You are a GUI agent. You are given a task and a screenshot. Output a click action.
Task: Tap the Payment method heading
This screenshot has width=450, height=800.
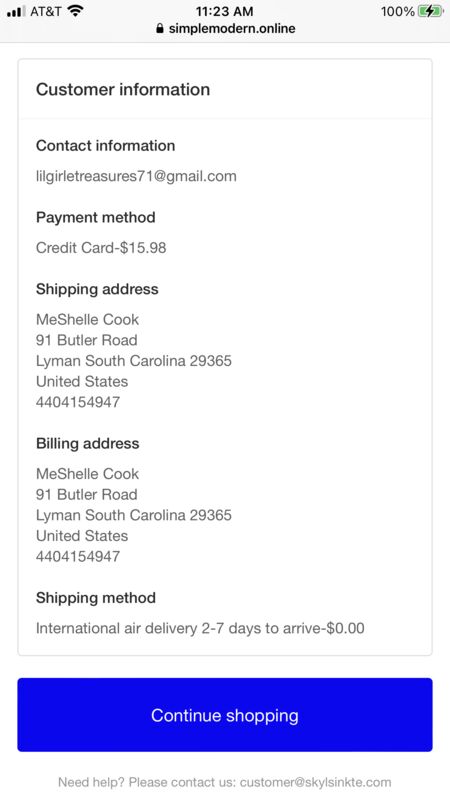point(95,217)
